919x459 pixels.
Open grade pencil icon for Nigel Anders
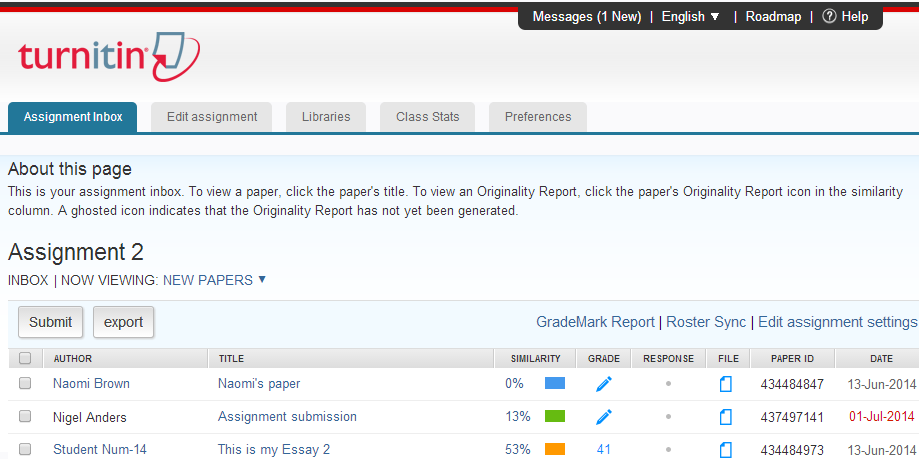tap(604, 417)
